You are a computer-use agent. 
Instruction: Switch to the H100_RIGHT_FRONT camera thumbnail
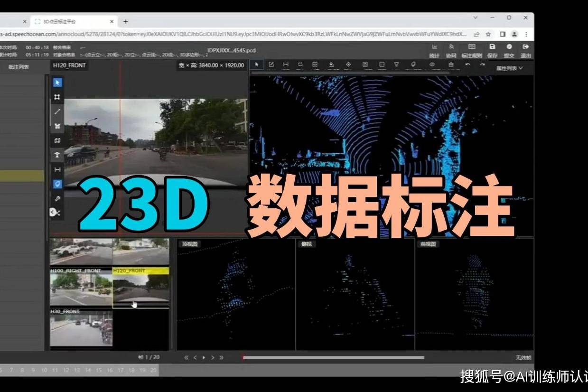coord(81,288)
